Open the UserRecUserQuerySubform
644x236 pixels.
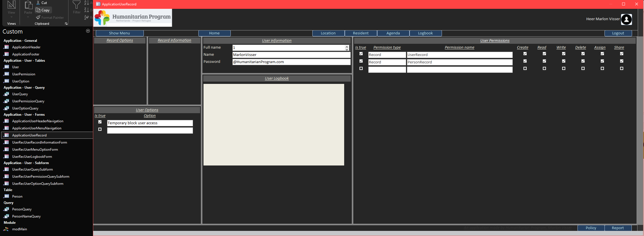pos(32,169)
